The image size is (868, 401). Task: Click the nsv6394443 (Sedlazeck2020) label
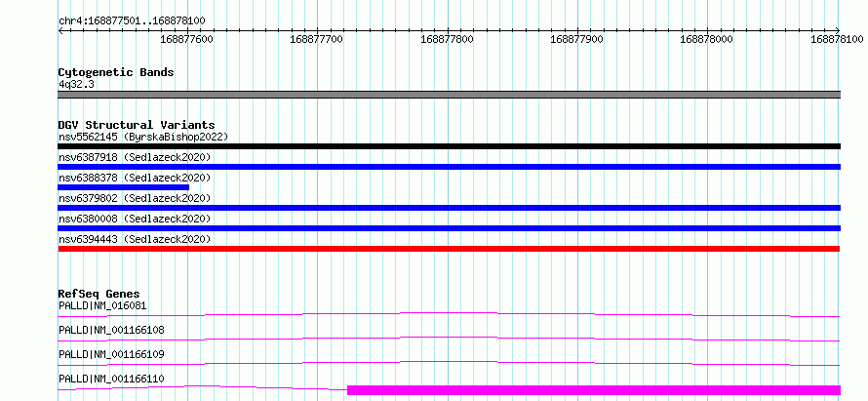coord(135,239)
